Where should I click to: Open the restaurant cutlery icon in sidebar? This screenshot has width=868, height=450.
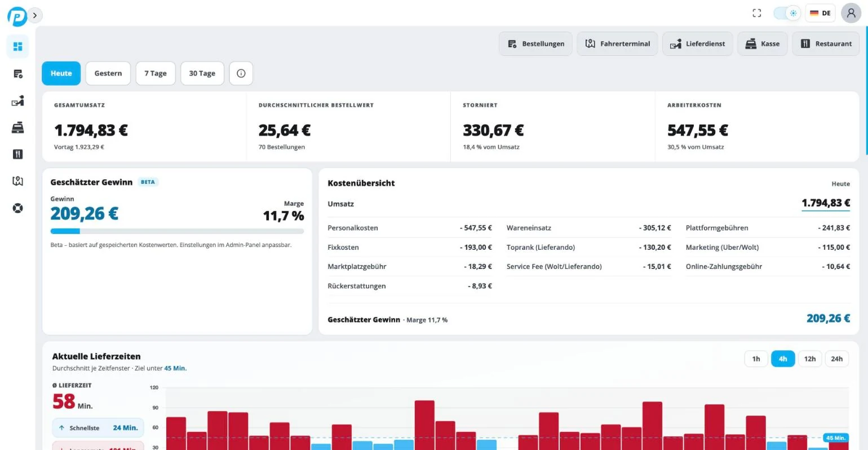tap(17, 155)
